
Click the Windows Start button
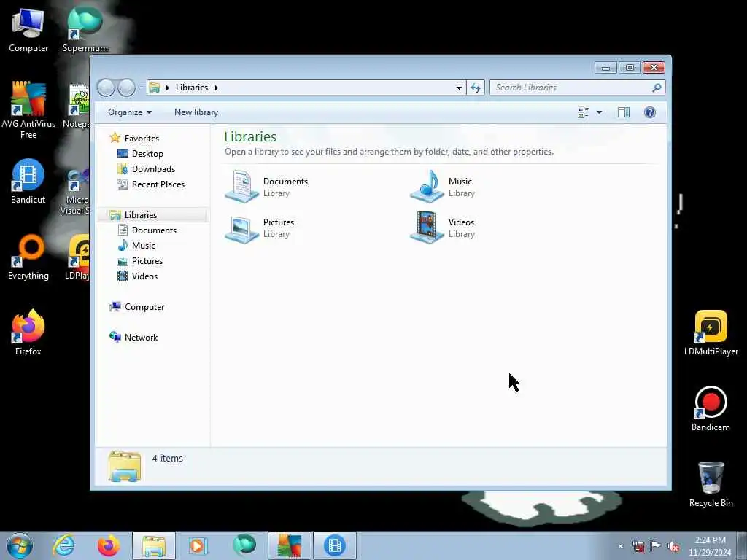click(20, 545)
